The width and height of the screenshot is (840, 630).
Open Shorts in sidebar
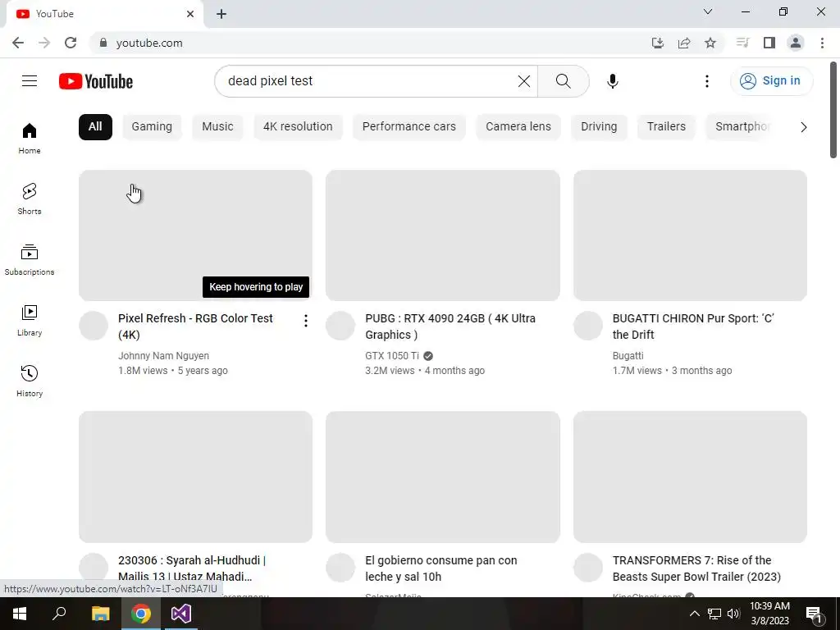click(30, 199)
